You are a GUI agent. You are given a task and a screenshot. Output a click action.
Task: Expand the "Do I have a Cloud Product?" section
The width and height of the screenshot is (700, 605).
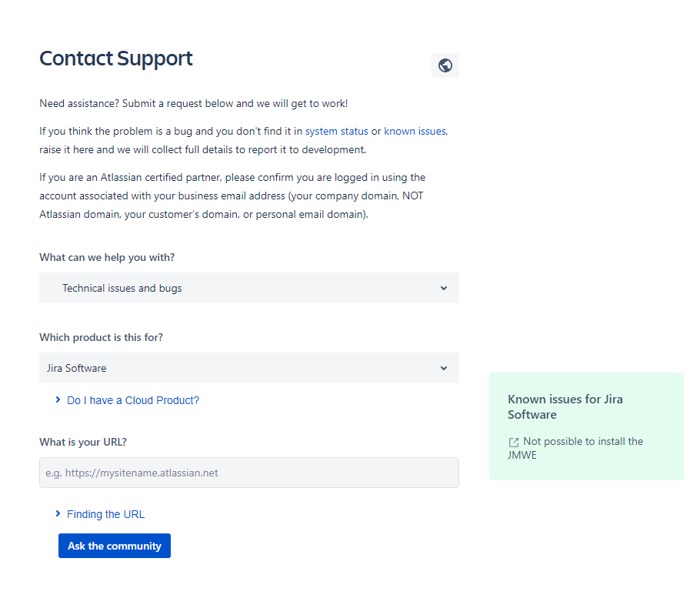point(132,400)
